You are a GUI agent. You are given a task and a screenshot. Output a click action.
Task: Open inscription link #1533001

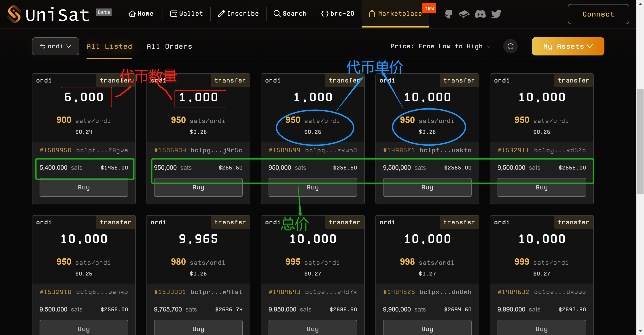pos(170,292)
